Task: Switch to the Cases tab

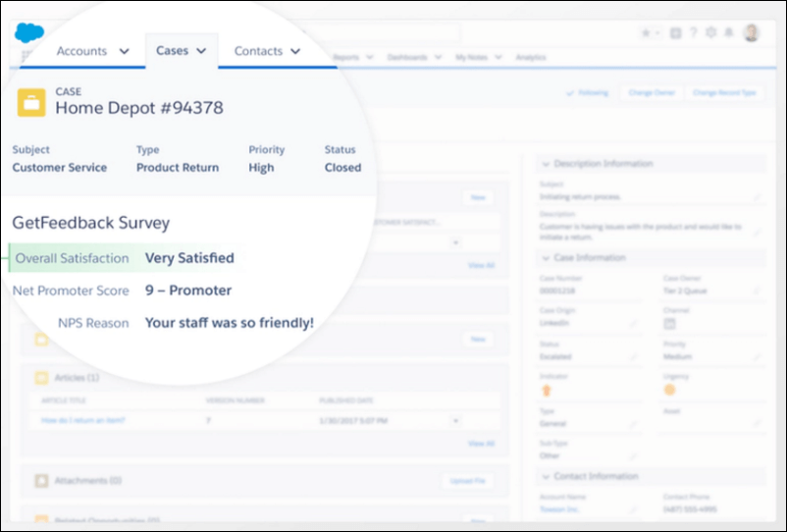Action: 172,51
